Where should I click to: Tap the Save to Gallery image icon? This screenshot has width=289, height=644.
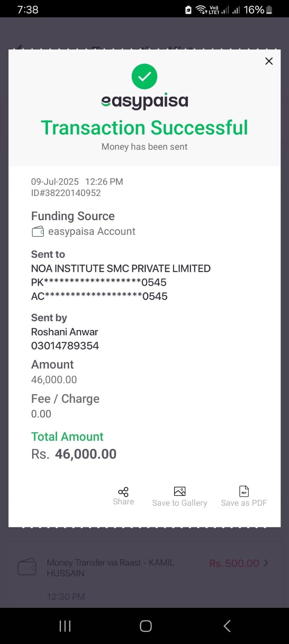[x=180, y=491]
